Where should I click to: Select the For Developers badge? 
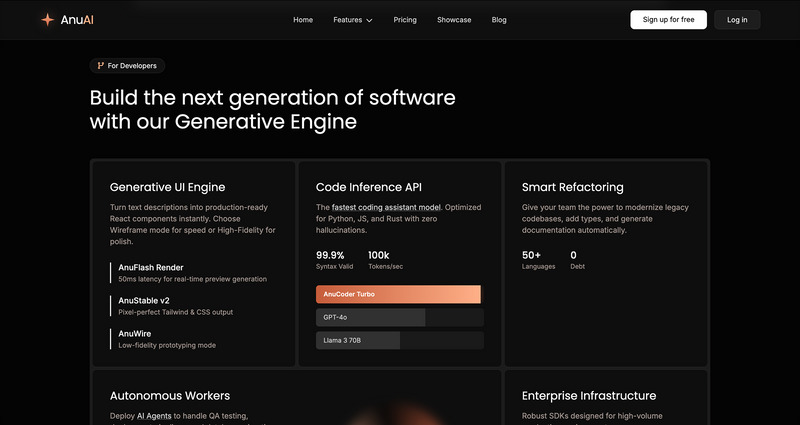(x=127, y=66)
